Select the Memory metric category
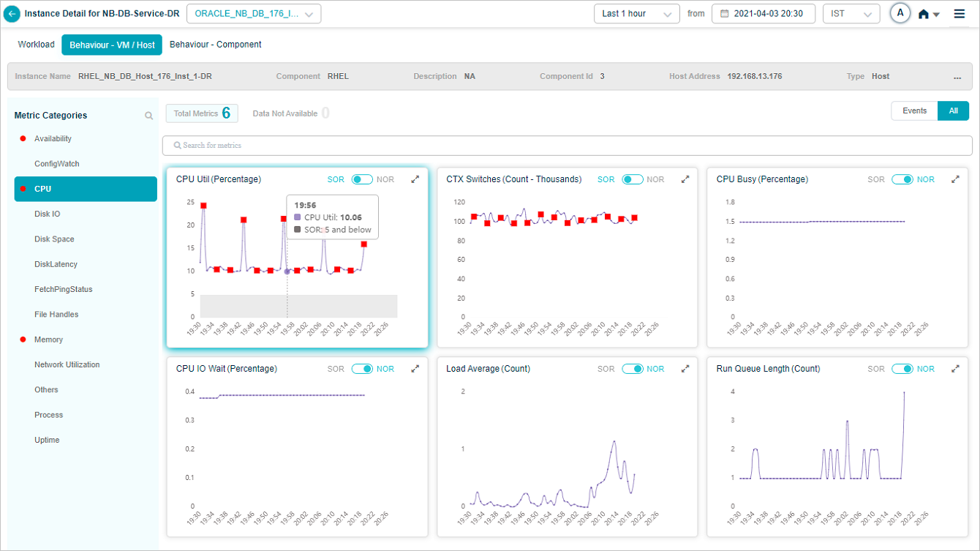 (x=48, y=340)
